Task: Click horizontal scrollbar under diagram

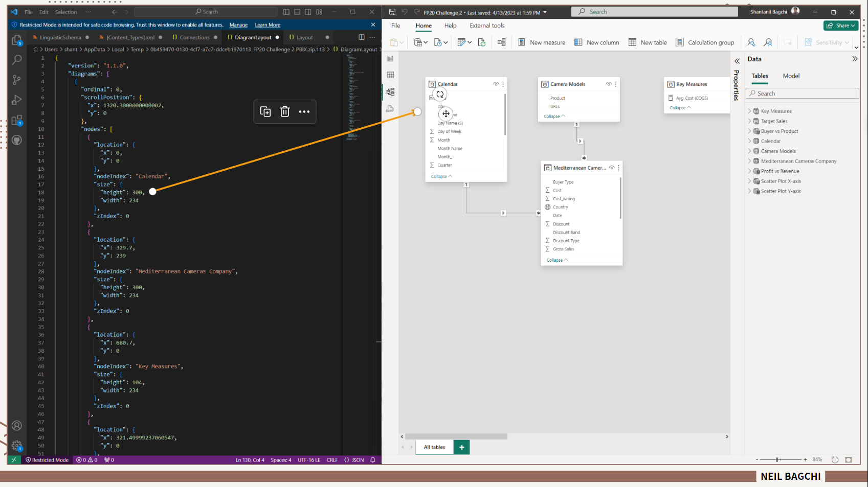Action: (x=456, y=436)
